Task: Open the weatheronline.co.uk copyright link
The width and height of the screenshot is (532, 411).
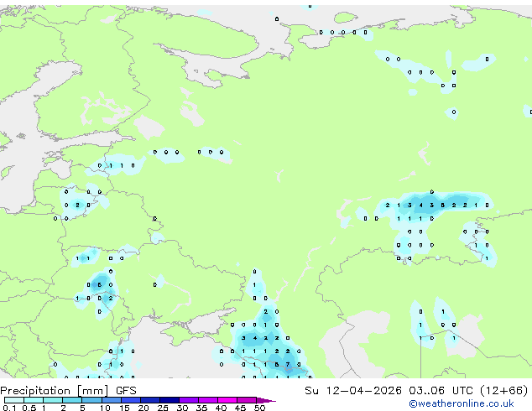Action: click(x=462, y=403)
